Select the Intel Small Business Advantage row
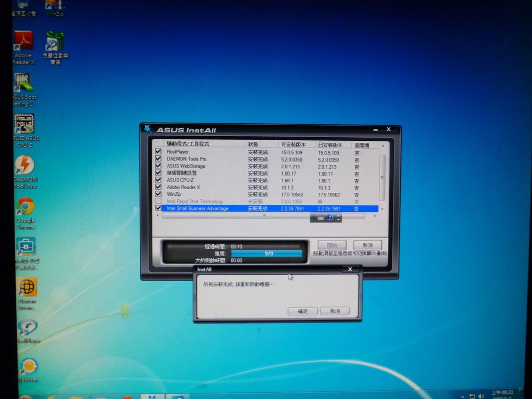The width and height of the screenshot is (532, 399). (270, 208)
